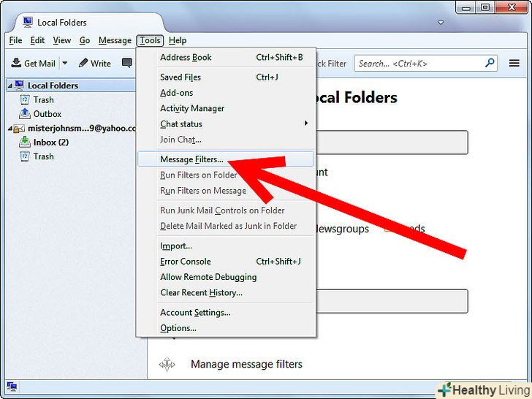Select Address Book from Tools menu

pos(226,57)
